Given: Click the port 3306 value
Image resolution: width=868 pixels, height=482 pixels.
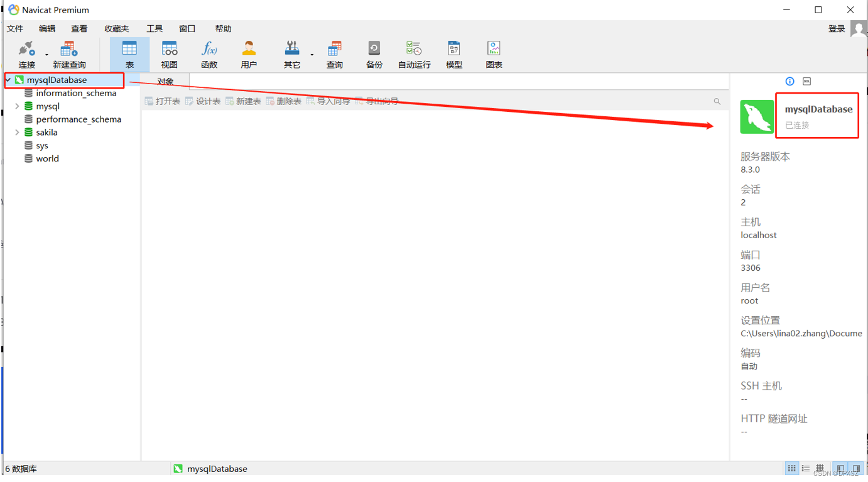Looking at the screenshot, I should click(751, 268).
